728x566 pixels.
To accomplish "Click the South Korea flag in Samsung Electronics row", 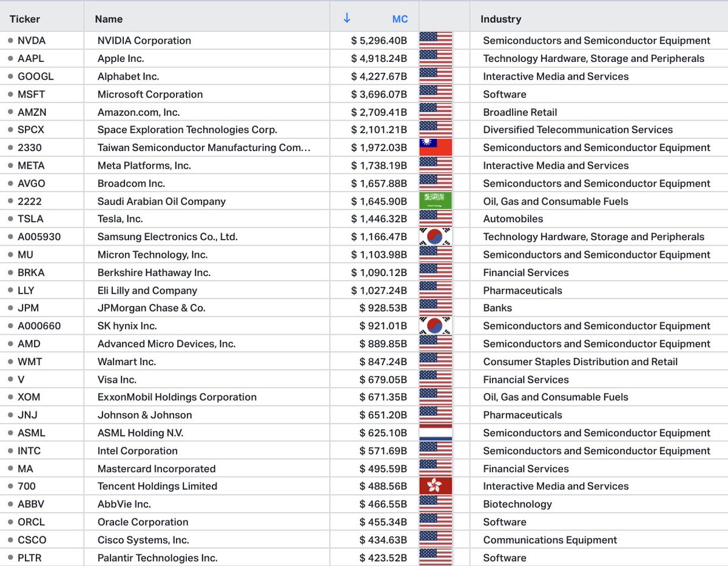I will click(436, 237).
